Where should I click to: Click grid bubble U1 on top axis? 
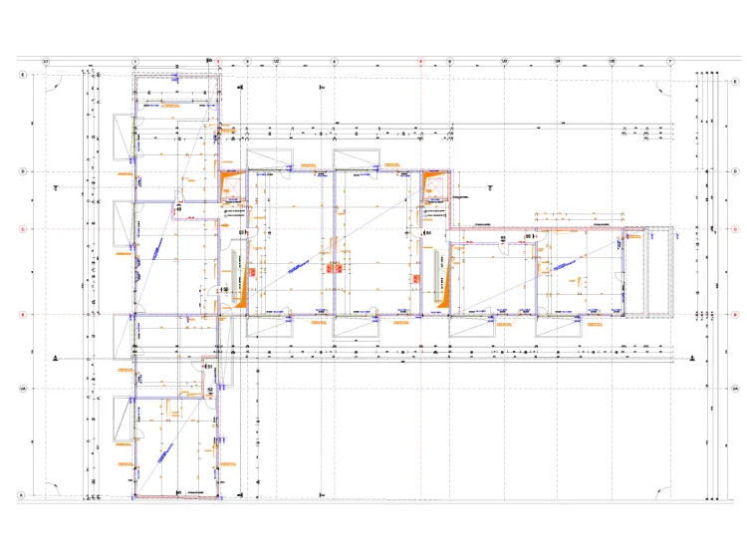46,62
